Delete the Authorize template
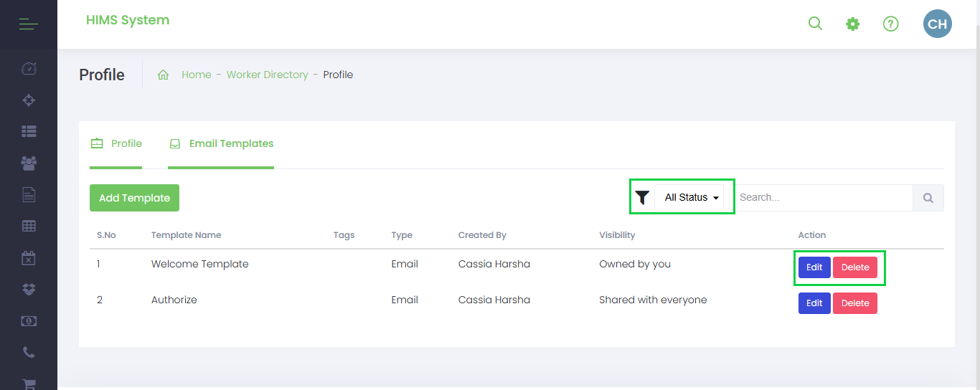The image size is (980, 390). click(855, 303)
